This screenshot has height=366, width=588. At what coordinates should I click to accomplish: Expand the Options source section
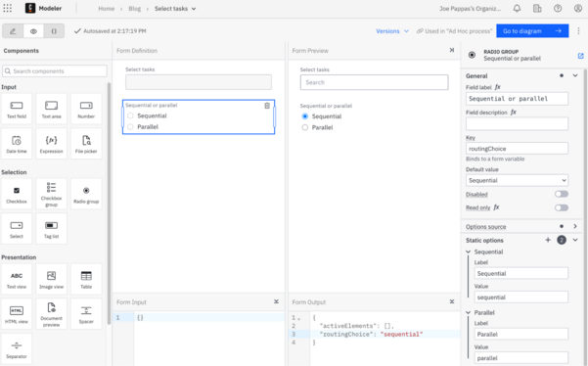(575, 226)
